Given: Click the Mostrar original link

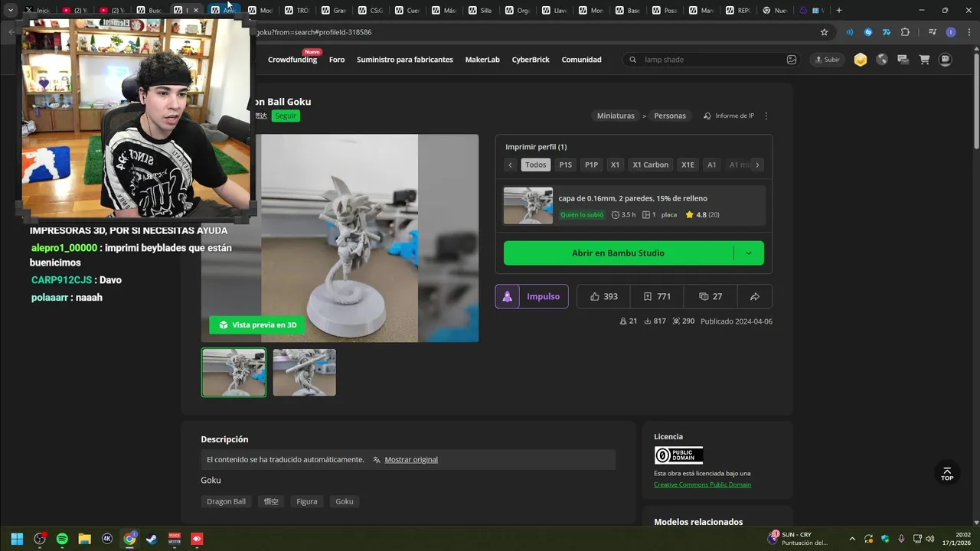Looking at the screenshot, I should (411, 459).
